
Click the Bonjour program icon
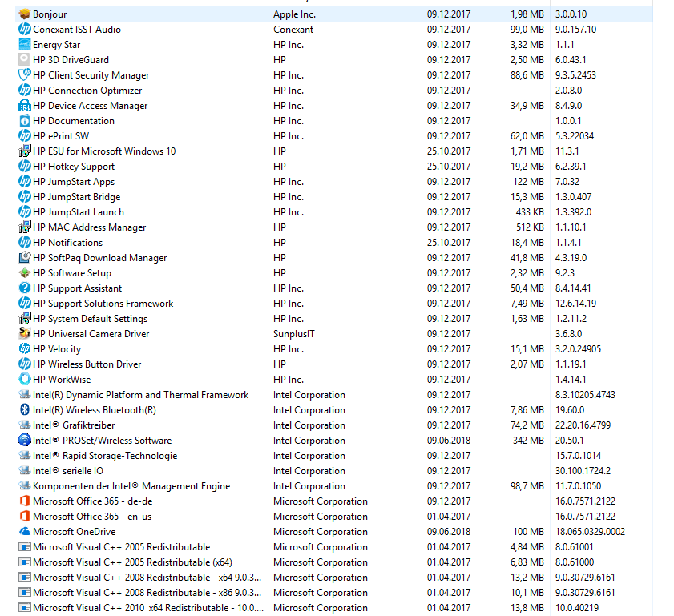(x=25, y=14)
